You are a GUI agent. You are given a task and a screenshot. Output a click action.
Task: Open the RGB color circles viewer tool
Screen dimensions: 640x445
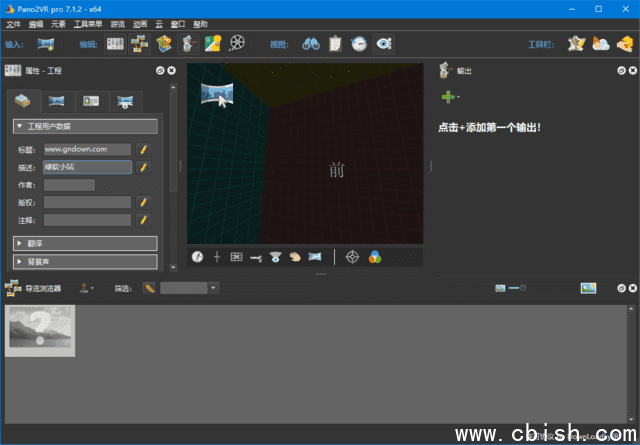click(375, 257)
